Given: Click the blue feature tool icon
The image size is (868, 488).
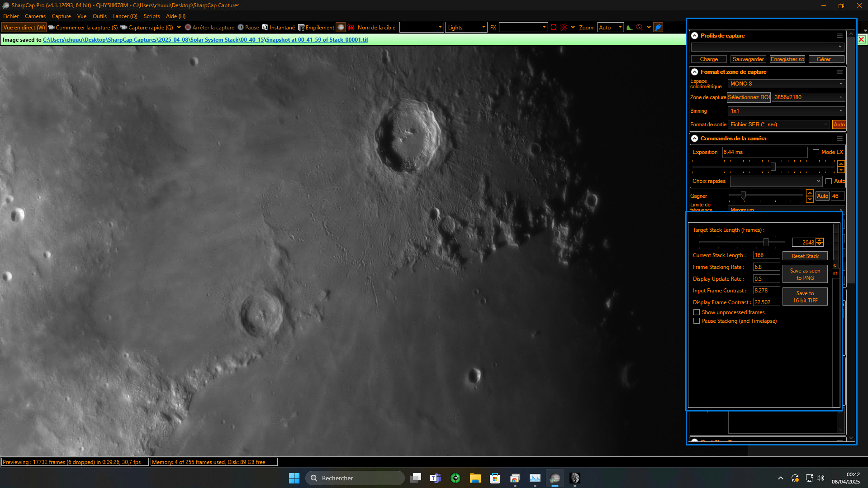Looking at the screenshot, I should pyautogui.click(x=659, y=27).
